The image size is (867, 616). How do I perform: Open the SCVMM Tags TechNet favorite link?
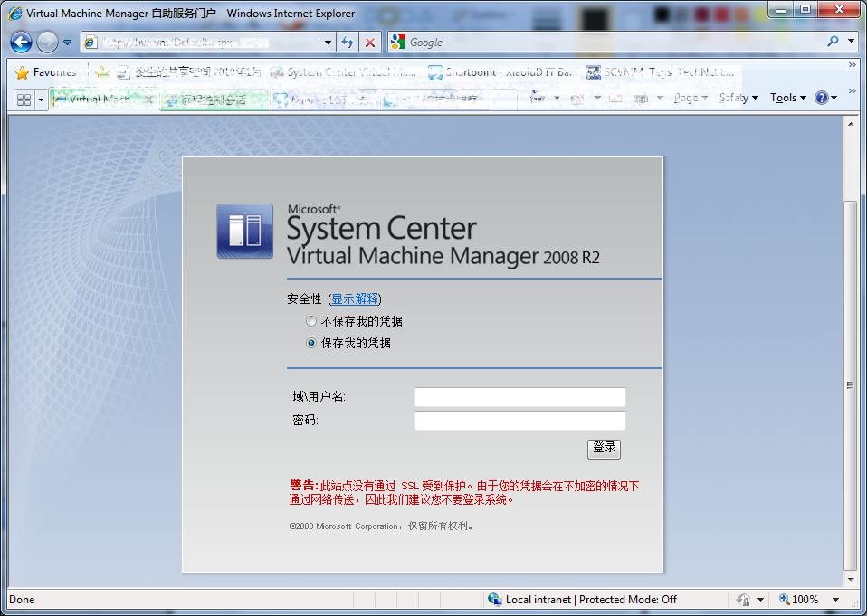tap(661, 72)
